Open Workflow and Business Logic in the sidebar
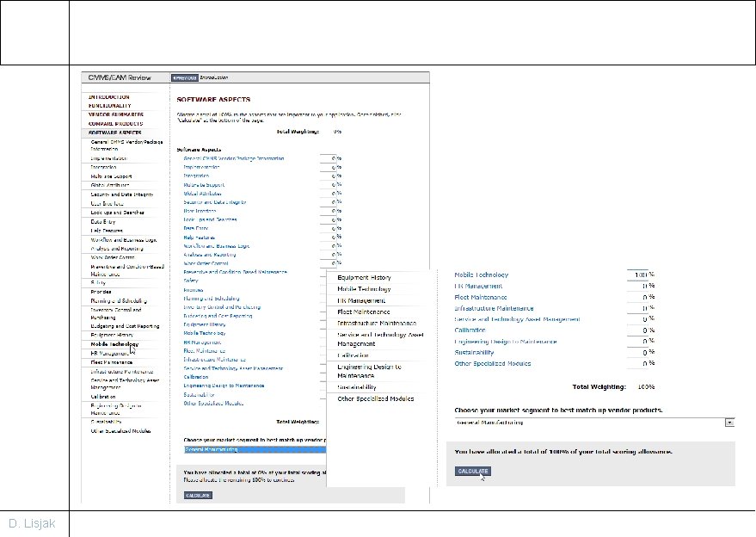756x537 pixels. (124, 240)
